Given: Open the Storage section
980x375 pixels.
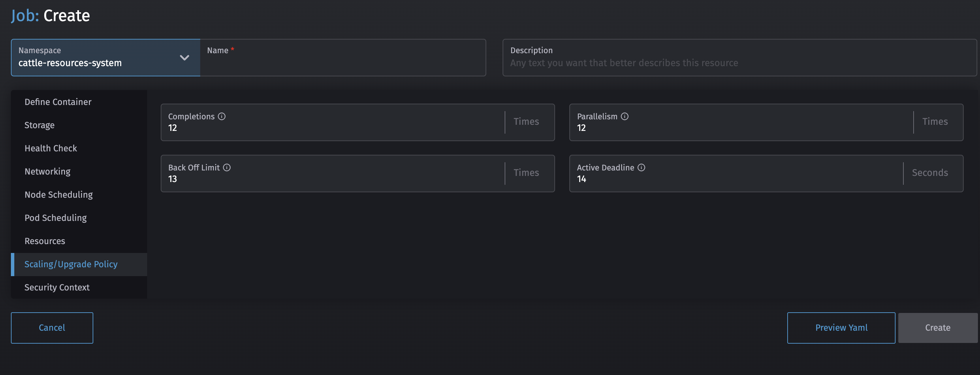Looking at the screenshot, I should pos(39,125).
